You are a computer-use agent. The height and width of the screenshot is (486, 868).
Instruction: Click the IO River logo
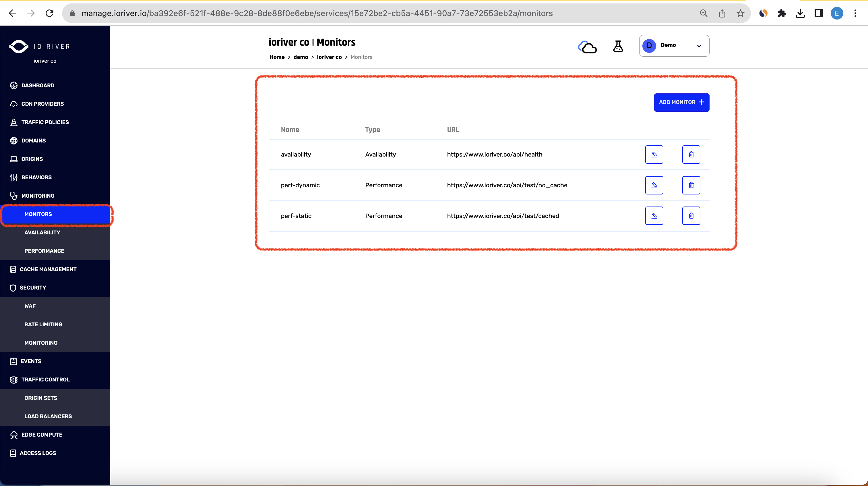[39, 47]
